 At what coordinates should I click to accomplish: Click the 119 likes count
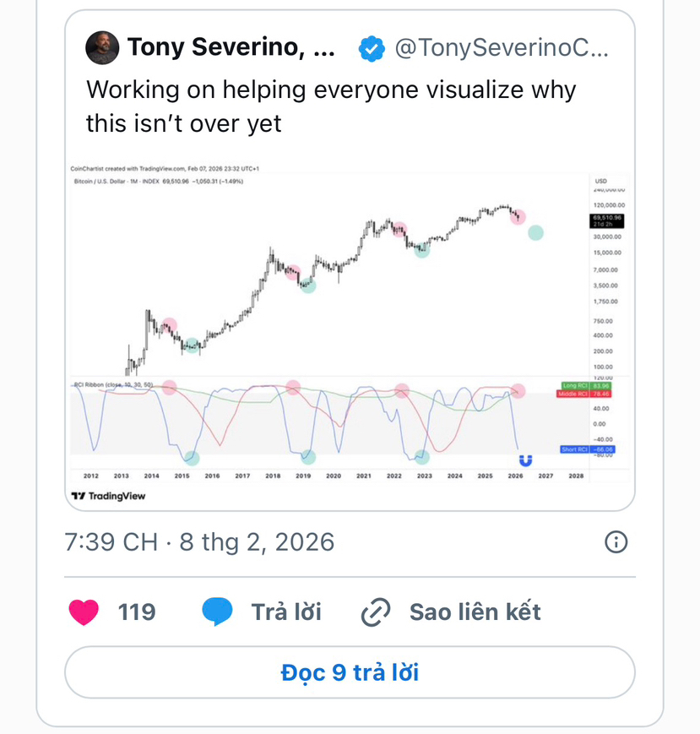pyautogui.click(x=137, y=612)
